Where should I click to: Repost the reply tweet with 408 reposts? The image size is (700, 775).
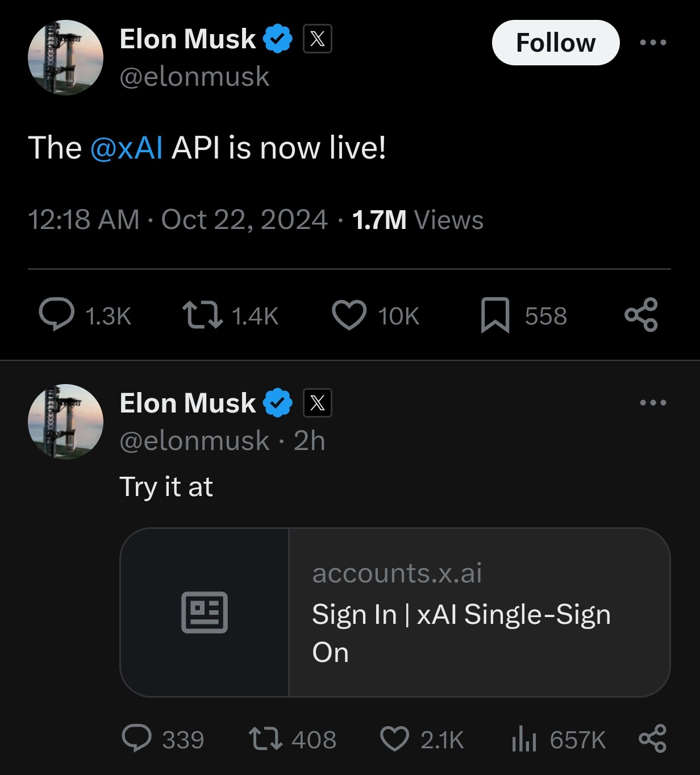tap(265, 739)
